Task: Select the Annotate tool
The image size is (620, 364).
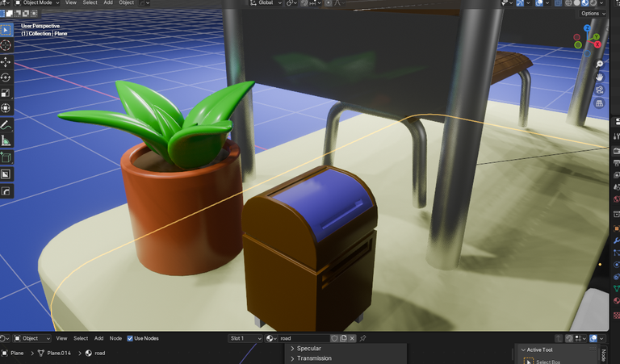Action: 6,125
